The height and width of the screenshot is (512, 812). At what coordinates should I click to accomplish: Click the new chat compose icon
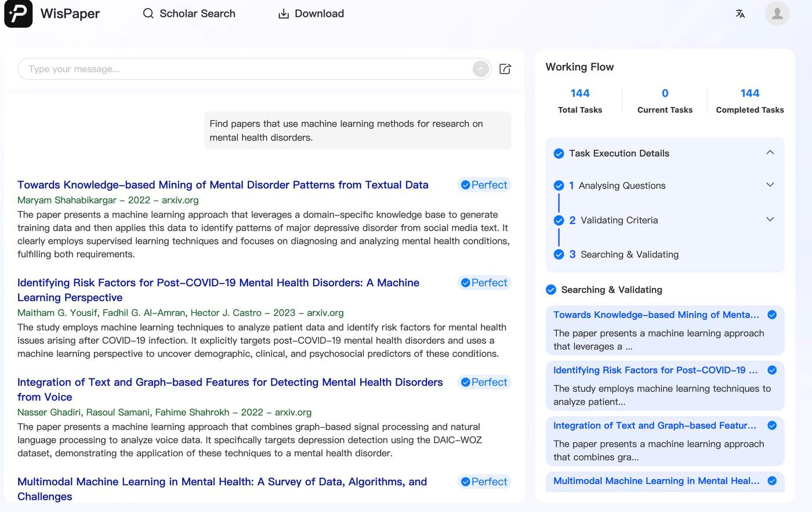pyautogui.click(x=505, y=69)
